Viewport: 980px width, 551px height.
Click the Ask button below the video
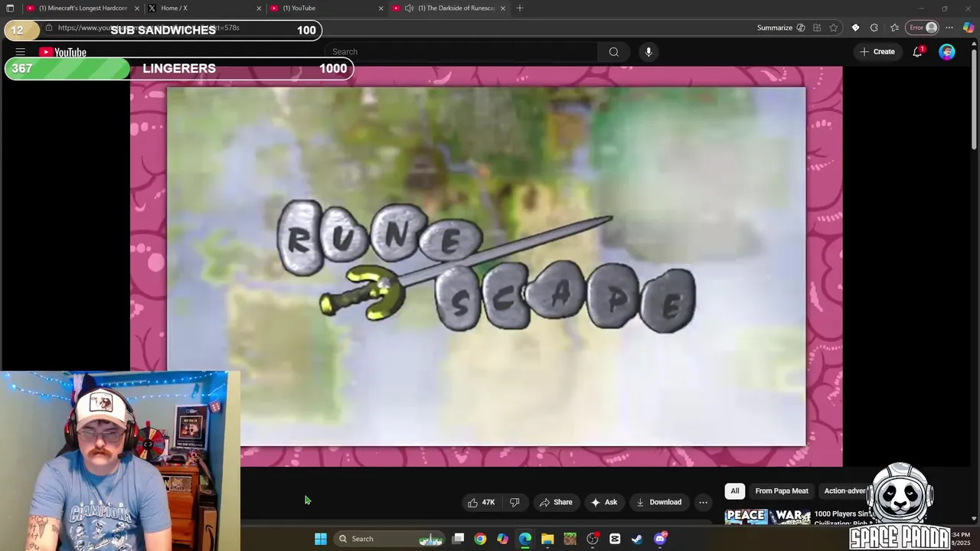coord(604,502)
